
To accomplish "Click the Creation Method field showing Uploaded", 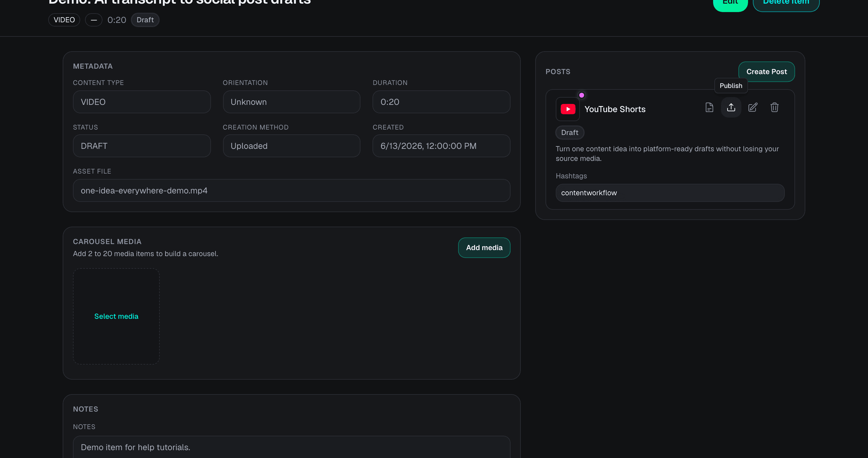I will 291,146.
